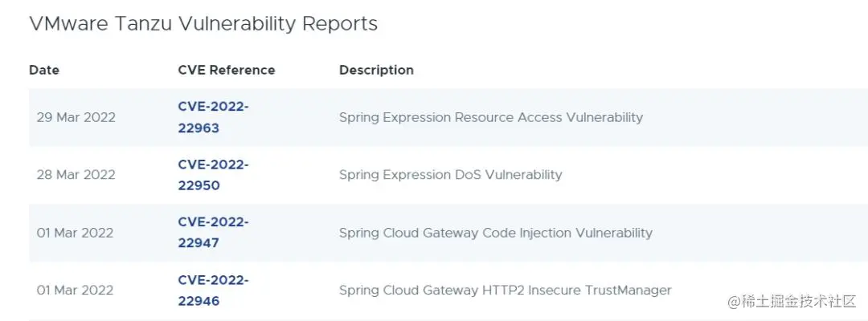Select the HTTP2 Insecure TrustManager description
Screen dimensions: 868x321
[505, 291]
